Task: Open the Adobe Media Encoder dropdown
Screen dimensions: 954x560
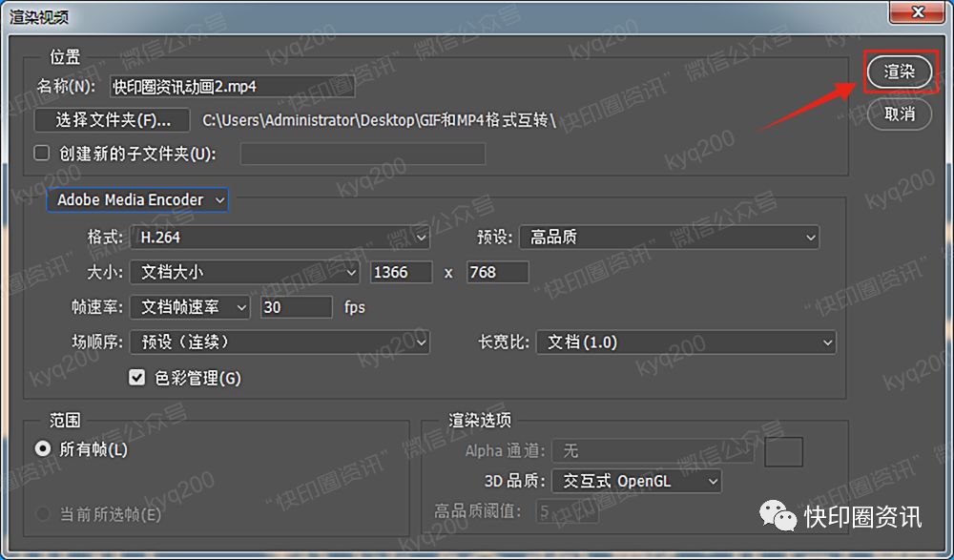Action: click(136, 199)
